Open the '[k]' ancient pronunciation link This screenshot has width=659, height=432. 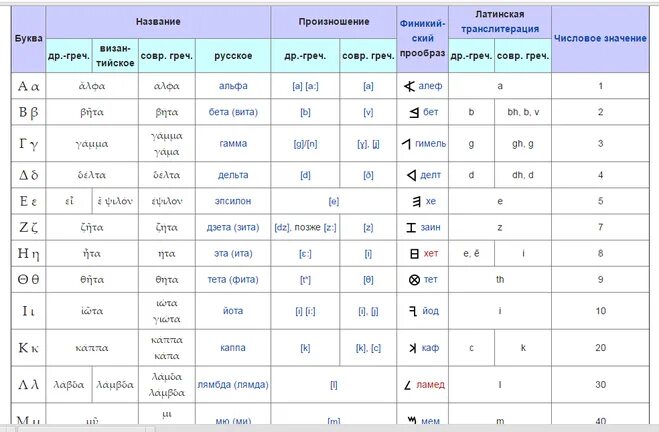pyautogui.click(x=305, y=348)
